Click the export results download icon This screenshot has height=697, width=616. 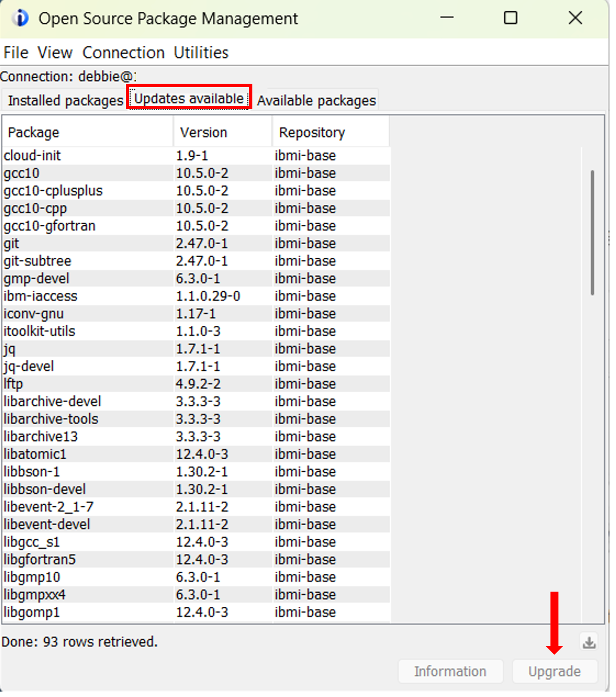click(x=588, y=642)
